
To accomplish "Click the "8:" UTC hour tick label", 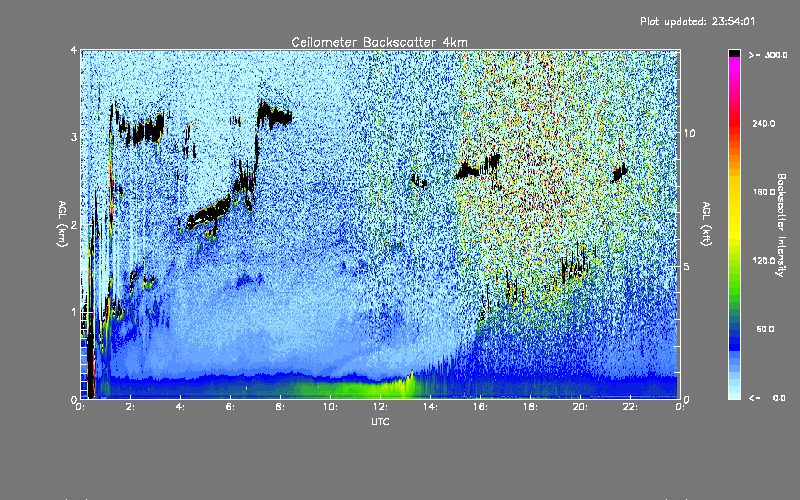I will click(x=280, y=407).
